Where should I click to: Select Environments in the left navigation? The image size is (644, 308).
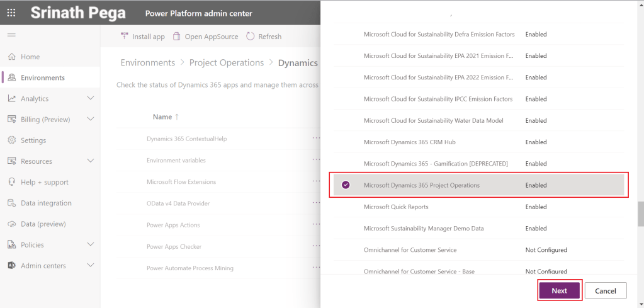point(42,77)
